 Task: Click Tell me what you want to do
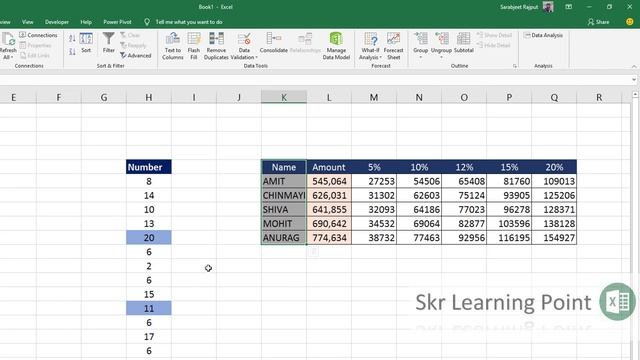pos(189,22)
